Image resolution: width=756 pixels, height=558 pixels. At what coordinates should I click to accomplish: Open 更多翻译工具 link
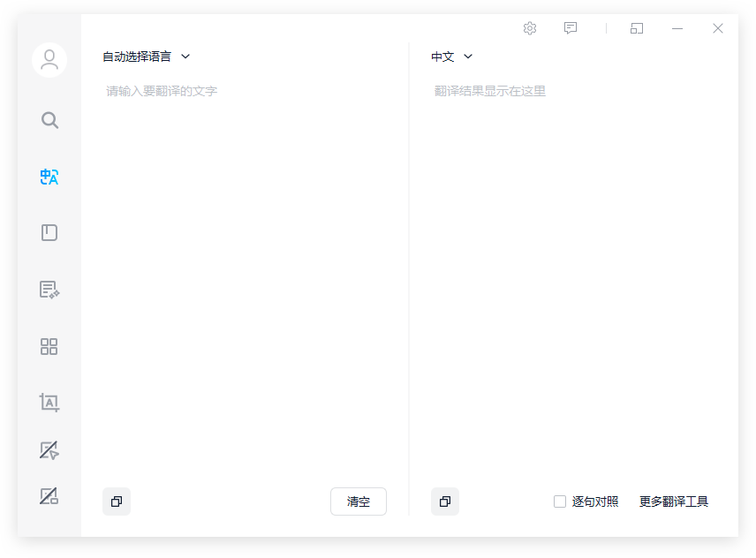click(x=674, y=501)
